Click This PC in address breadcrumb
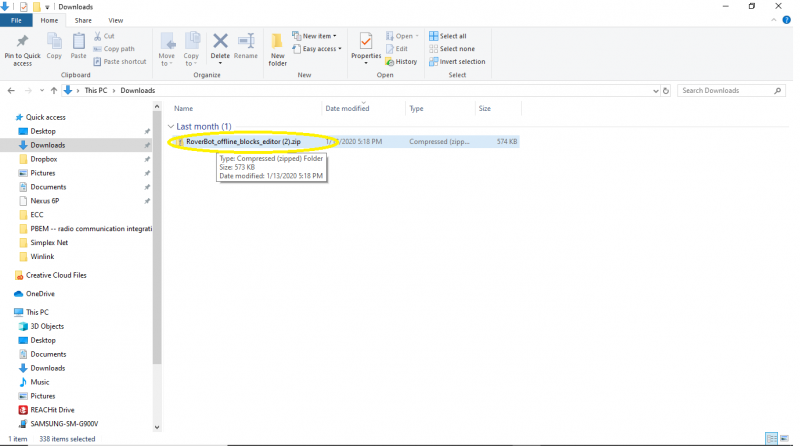 pyautogui.click(x=96, y=91)
